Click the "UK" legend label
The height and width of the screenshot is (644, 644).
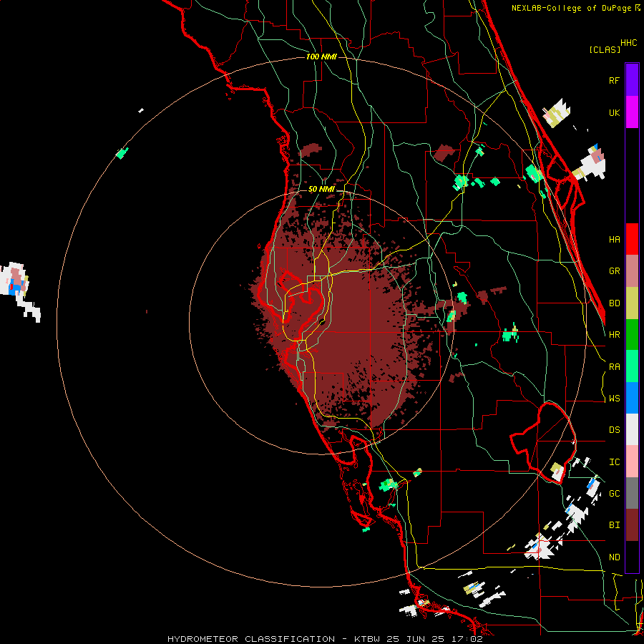tap(615, 112)
